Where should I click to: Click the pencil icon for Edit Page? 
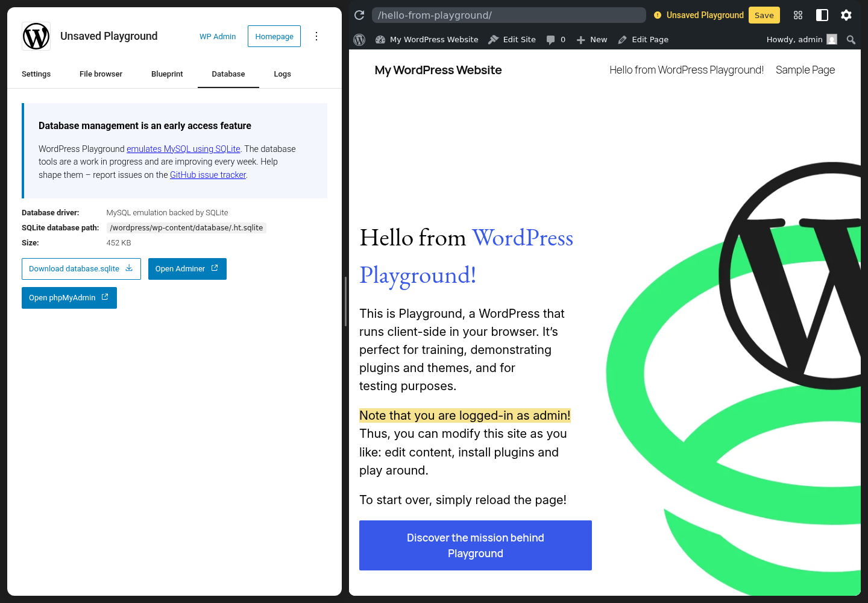point(623,40)
